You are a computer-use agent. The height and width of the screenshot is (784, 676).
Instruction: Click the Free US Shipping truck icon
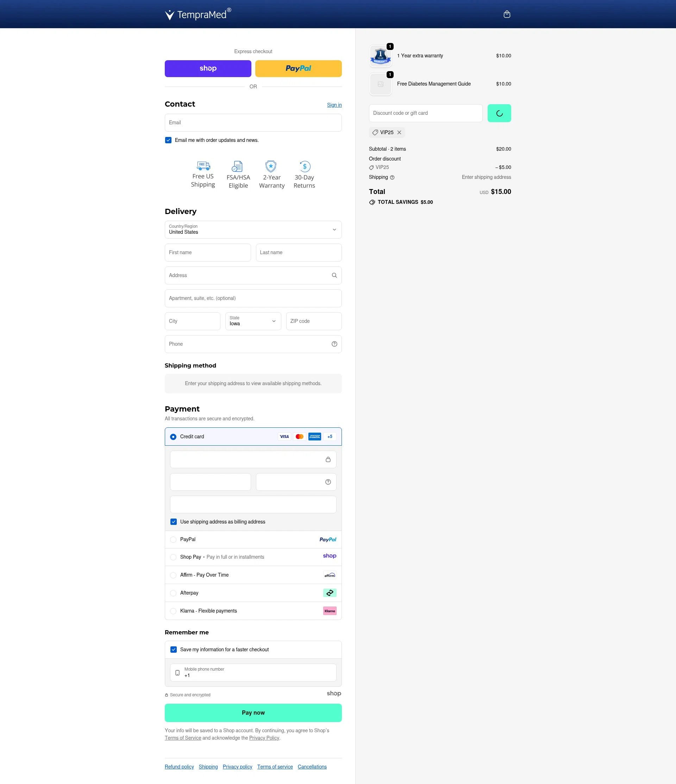[203, 166]
